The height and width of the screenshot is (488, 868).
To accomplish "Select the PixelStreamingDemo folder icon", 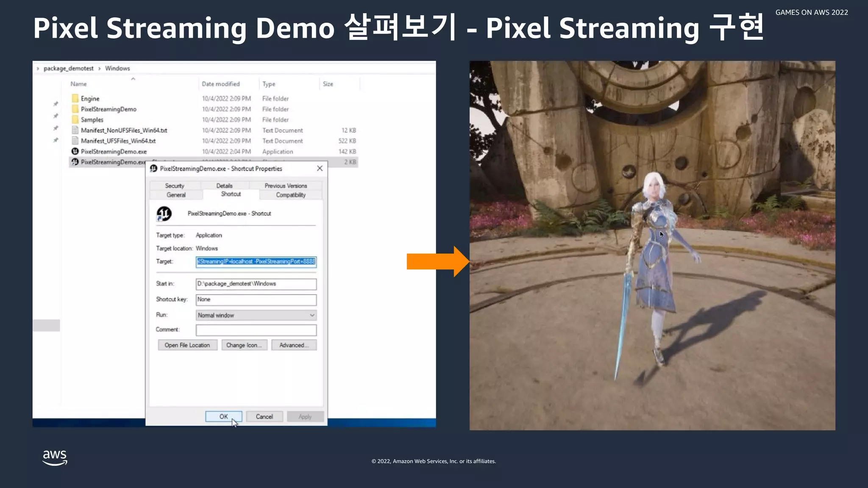I will click(75, 109).
